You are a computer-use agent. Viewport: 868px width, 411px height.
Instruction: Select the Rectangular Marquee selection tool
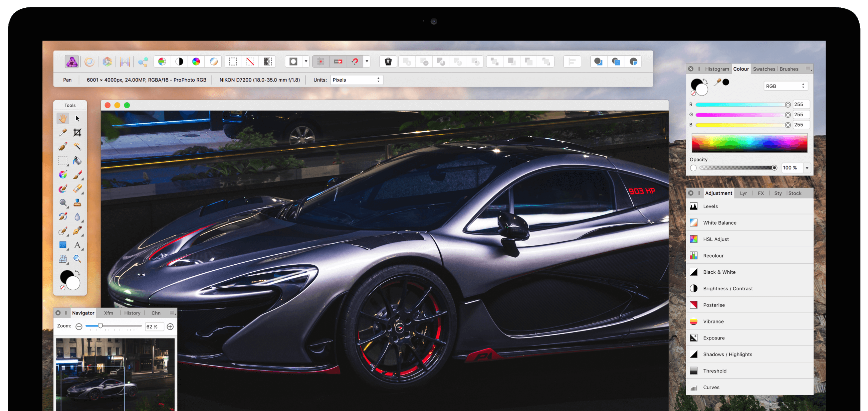coord(63,160)
